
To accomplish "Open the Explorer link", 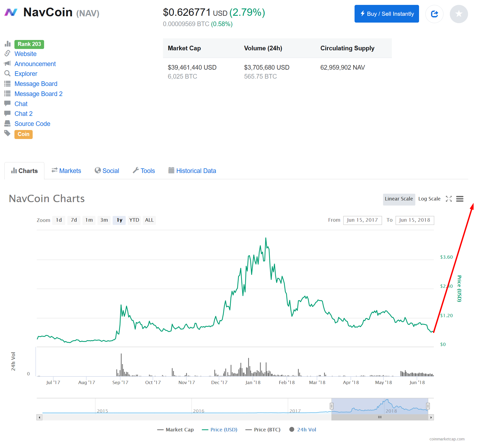I will [x=26, y=74].
